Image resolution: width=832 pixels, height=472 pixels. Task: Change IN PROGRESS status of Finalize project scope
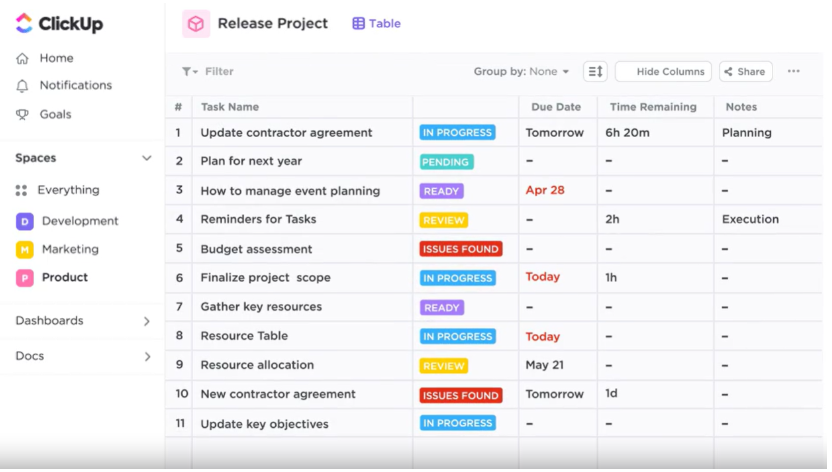[x=457, y=278]
